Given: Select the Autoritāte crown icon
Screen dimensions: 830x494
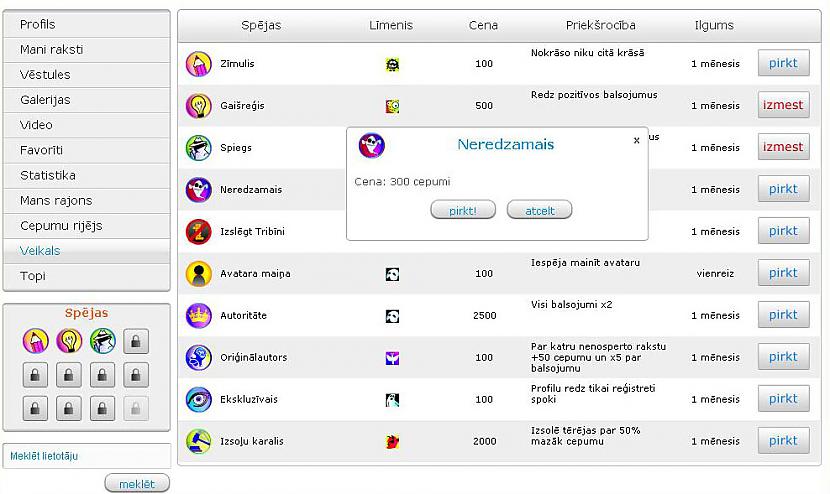Looking at the screenshot, I should 199,316.
